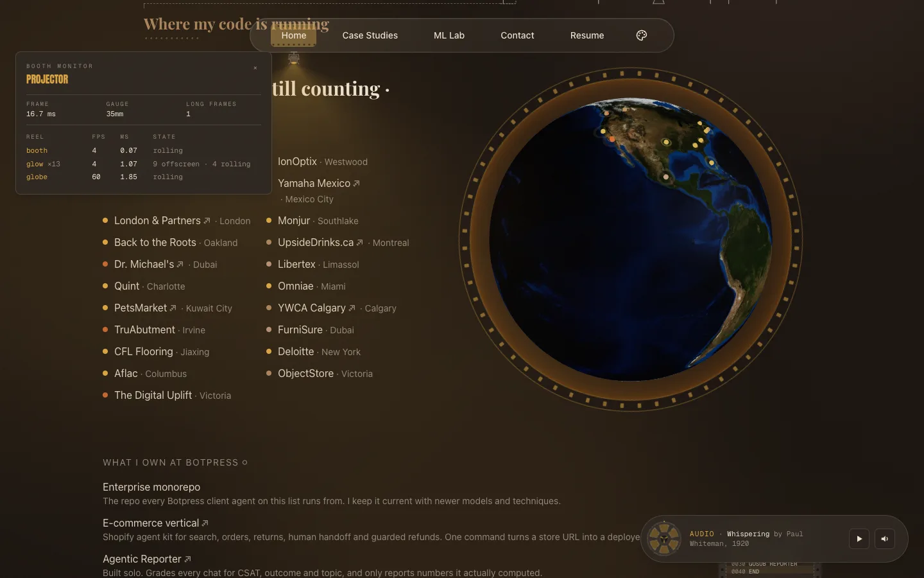Click the 'Libertex' client entry

coord(312,265)
